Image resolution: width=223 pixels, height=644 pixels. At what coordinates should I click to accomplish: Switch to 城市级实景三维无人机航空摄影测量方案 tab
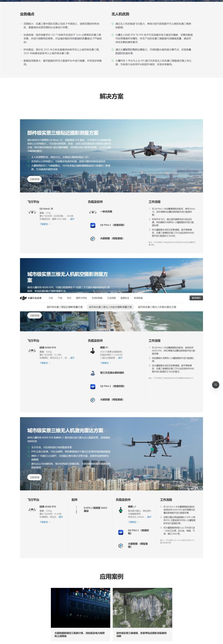click(110, 307)
